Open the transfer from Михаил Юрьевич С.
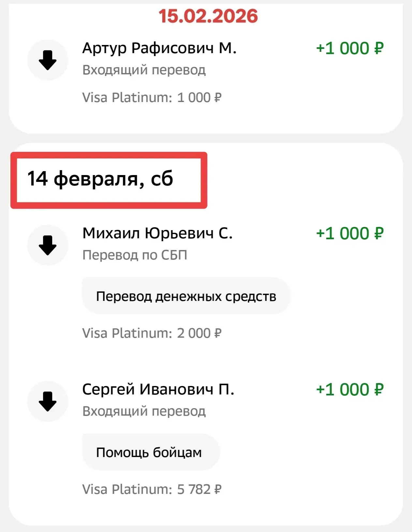Screen dimensions: 412x532 (157, 233)
